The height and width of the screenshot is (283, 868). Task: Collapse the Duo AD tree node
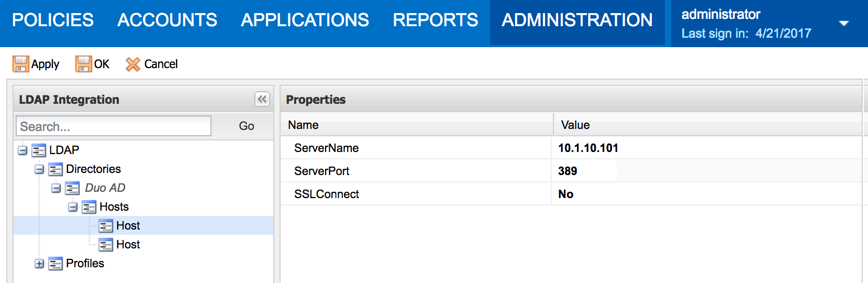coord(56,188)
